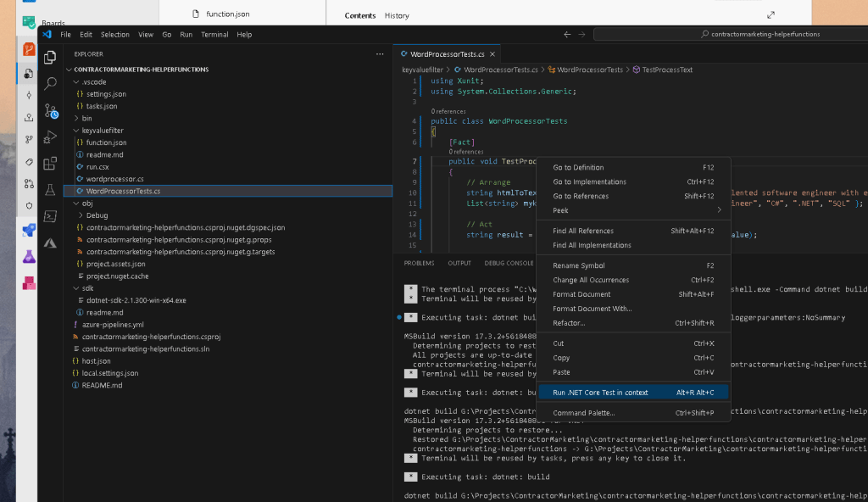Open Command Palette from context menu
868x502 pixels.
pos(633,413)
